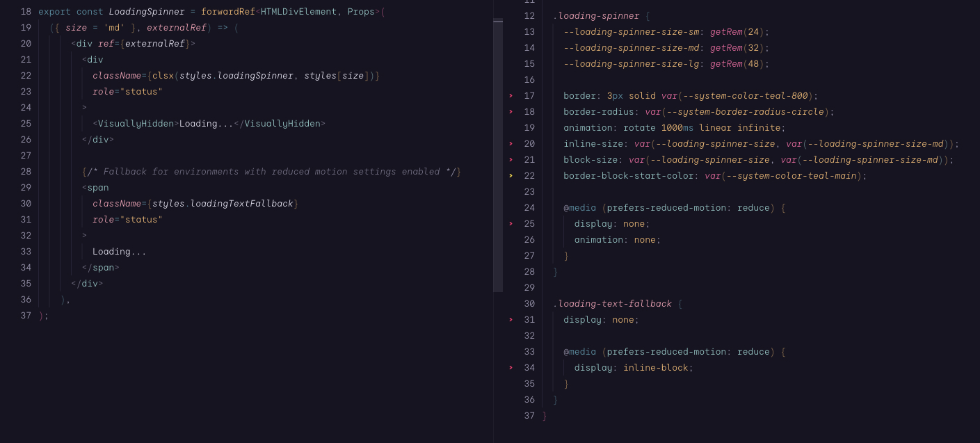This screenshot has width=980, height=443.
Task: Click styles.loadingSpinner inside clsx
Action: tap(236, 75)
